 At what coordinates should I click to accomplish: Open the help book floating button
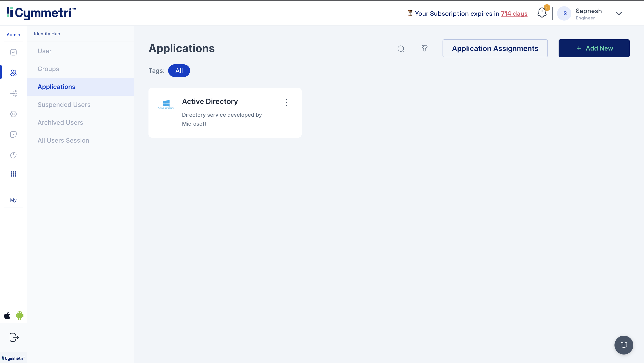624,345
